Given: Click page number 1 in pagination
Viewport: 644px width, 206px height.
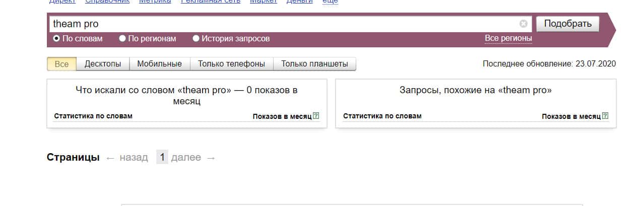Looking at the screenshot, I should [x=162, y=158].
